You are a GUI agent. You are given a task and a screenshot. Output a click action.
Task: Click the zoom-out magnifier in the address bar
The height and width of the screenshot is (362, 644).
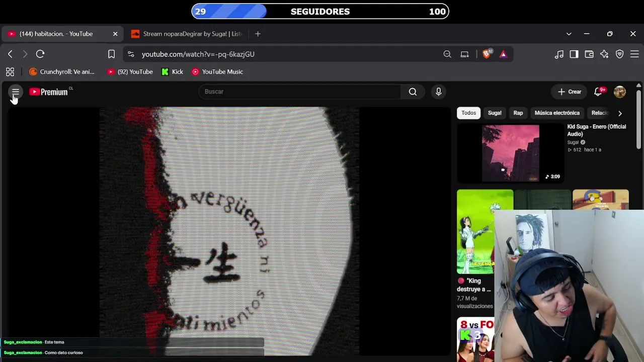tap(447, 54)
